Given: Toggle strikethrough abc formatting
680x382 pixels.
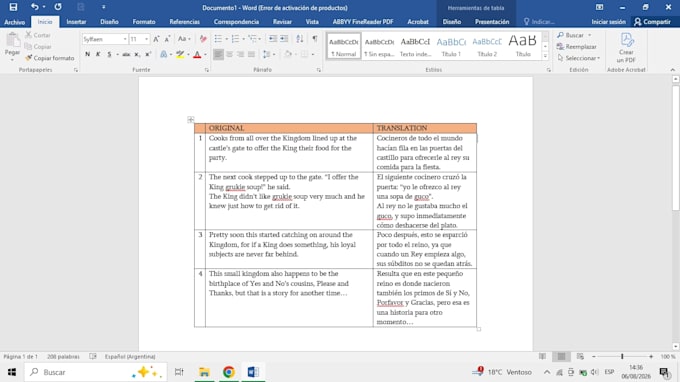Looking at the screenshot, I should tap(126, 54).
